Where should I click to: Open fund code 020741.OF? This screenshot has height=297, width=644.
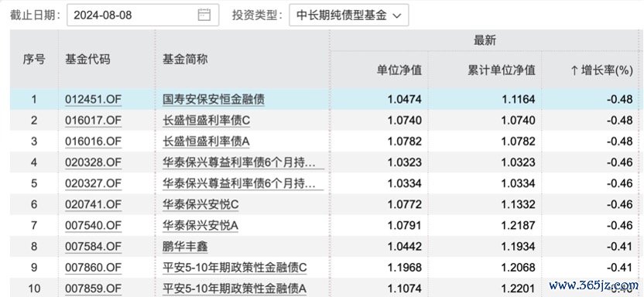coord(93,204)
